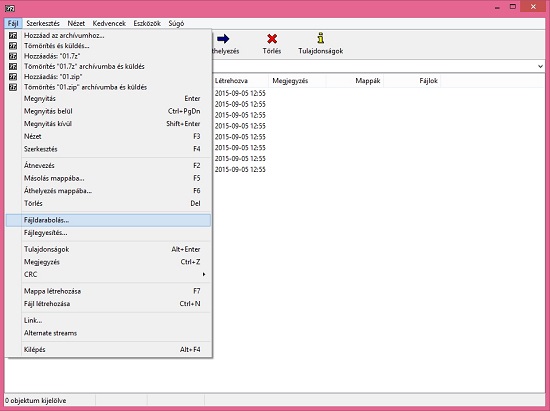Minimize the 7-Zip window

coord(497,7)
